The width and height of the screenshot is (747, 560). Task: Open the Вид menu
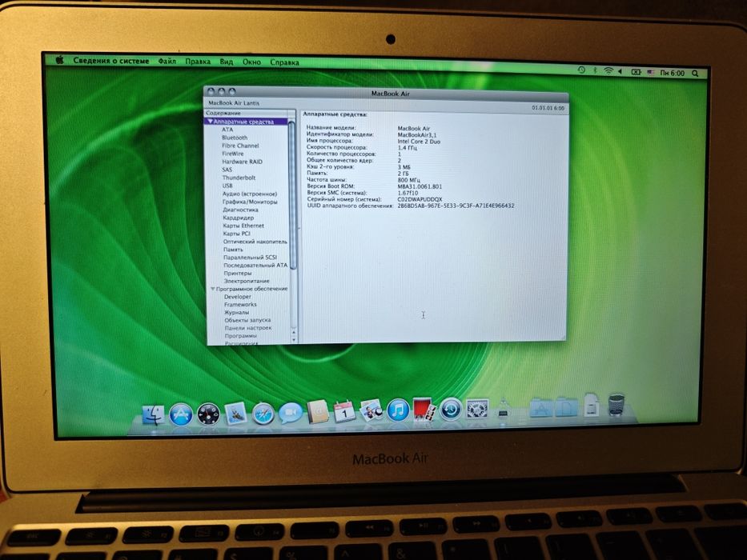coord(227,62)
